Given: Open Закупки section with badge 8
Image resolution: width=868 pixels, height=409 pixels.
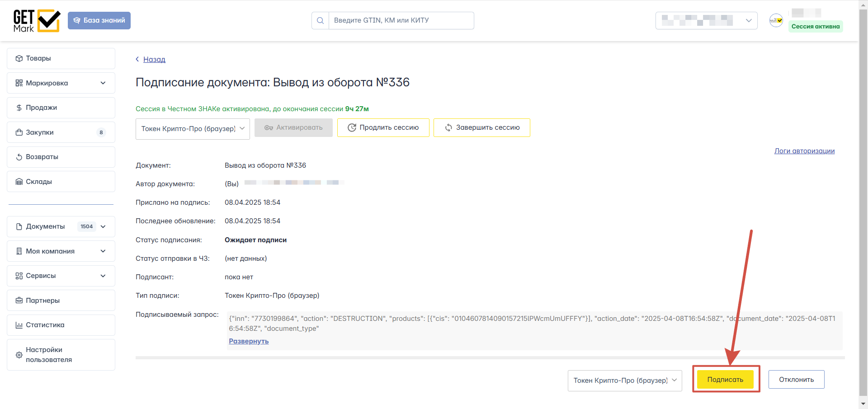Looking at the screenshot, I should (61, 132).
